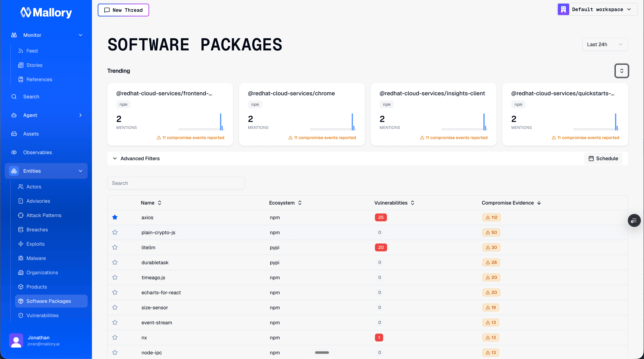The width and height of the screenshot is (644, 359).
Task: Open Observables from the sidebar
Action: coord(38,152)
